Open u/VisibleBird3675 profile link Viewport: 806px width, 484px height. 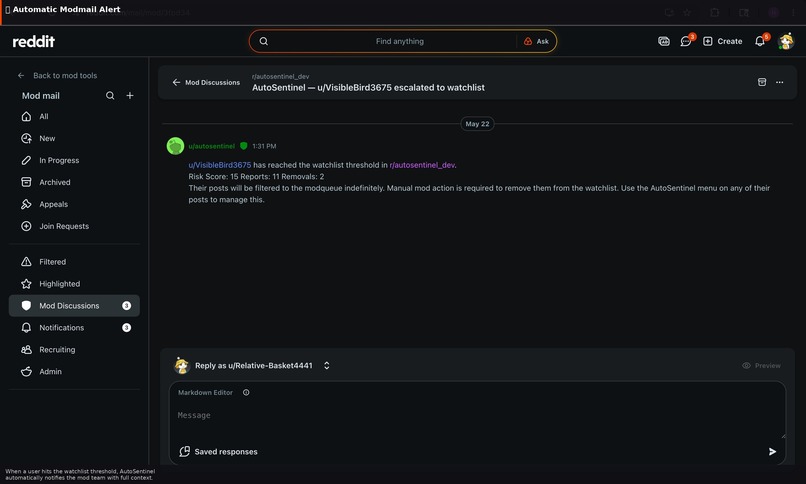(x=220, y=165)
